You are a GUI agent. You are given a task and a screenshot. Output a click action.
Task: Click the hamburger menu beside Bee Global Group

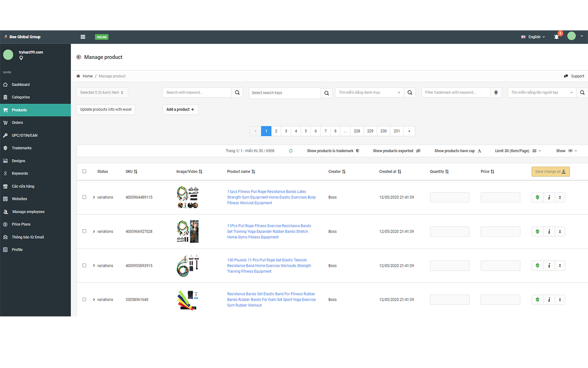coord(83,37)
